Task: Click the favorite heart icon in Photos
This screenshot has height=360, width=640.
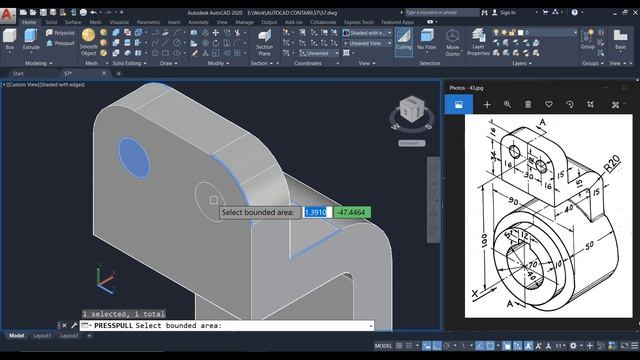Action: (549, 104)
